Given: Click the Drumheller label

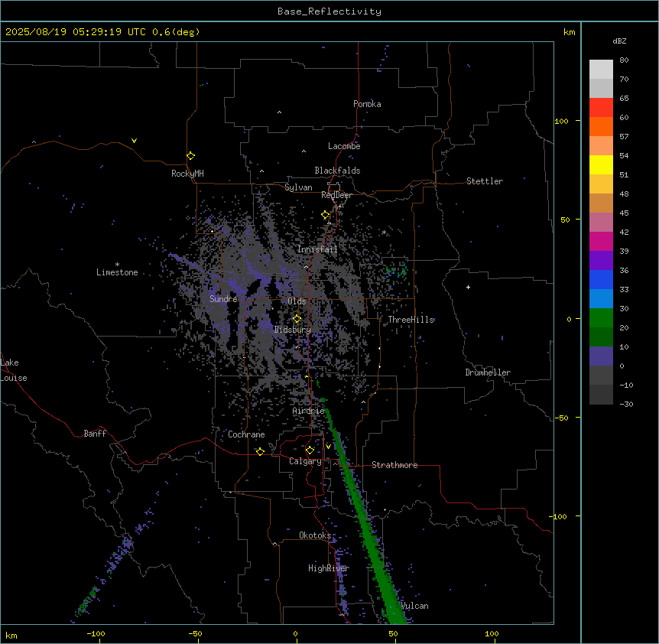Looking at the screenshot, I should coord(488,372).
